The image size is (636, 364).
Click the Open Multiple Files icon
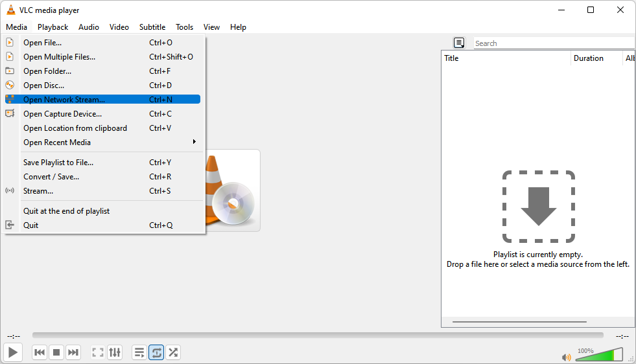click(x=10, y=57)
